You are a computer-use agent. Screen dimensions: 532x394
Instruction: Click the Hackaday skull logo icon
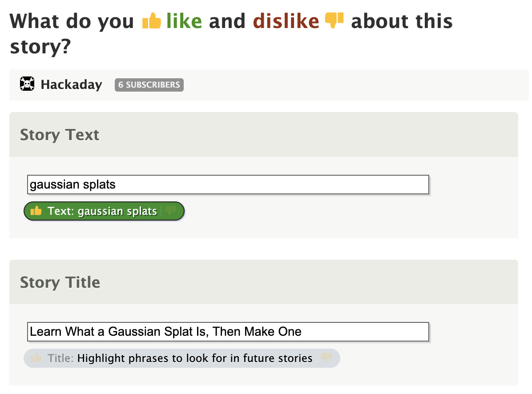coord(28,84)
